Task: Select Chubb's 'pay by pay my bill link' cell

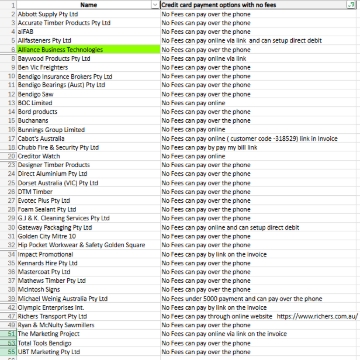Action: 258,147
